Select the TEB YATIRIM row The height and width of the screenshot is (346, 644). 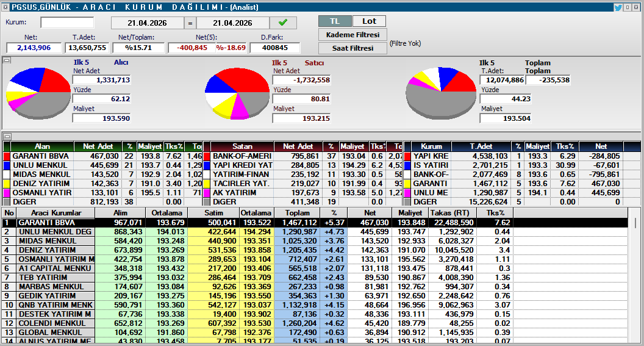click(315, 278)
